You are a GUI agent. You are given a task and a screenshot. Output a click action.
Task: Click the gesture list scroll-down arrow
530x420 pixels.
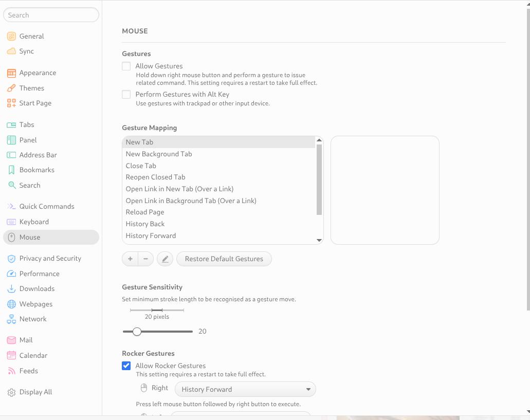pos(319,240)
